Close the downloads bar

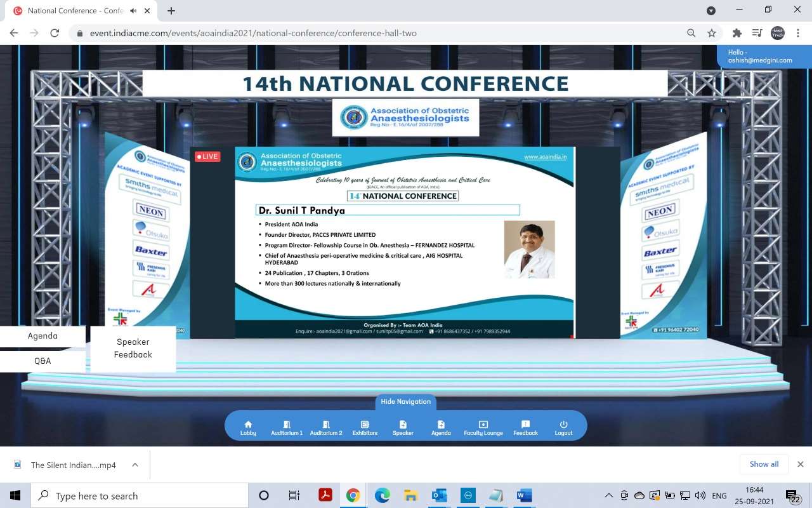tap(801, 464)
